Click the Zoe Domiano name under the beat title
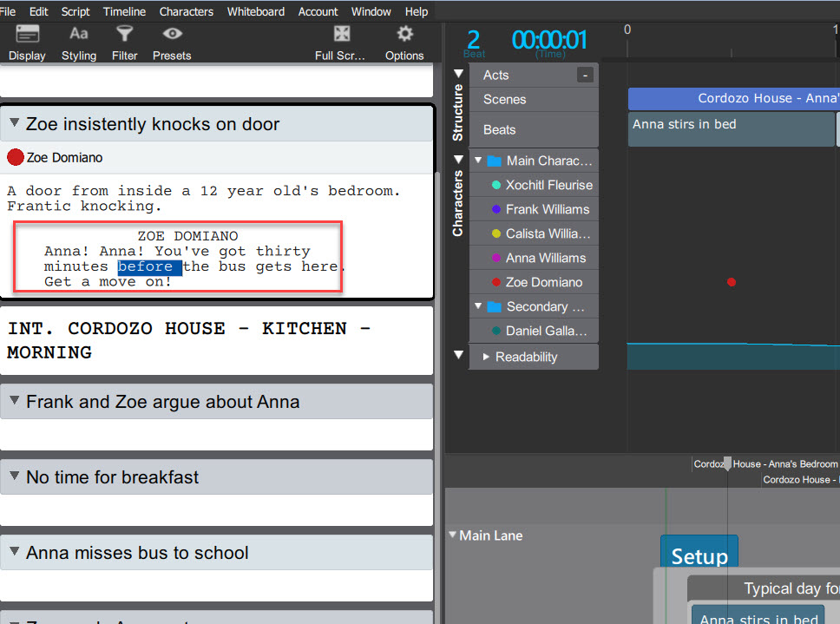 click(64, 157)
